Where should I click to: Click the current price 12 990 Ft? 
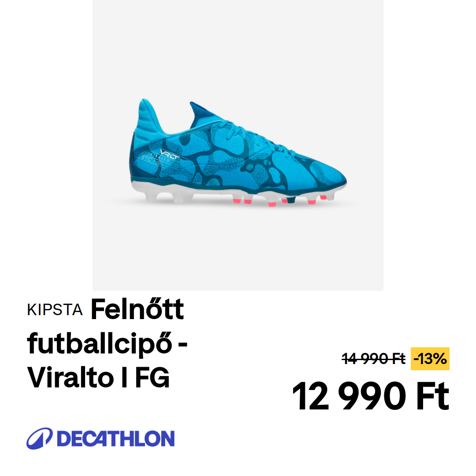coord(370,396)
